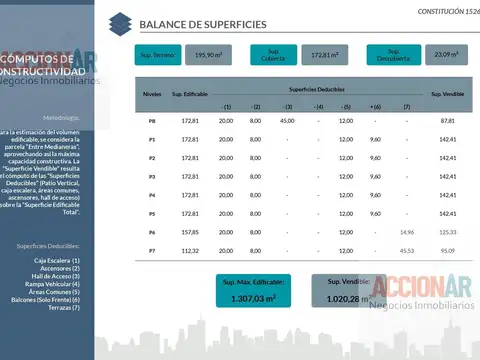Image resolution: width=480 pixels, height=360 pixels.
Task: Click the '+(6)' sub-column header
Action: click(375, 107)
